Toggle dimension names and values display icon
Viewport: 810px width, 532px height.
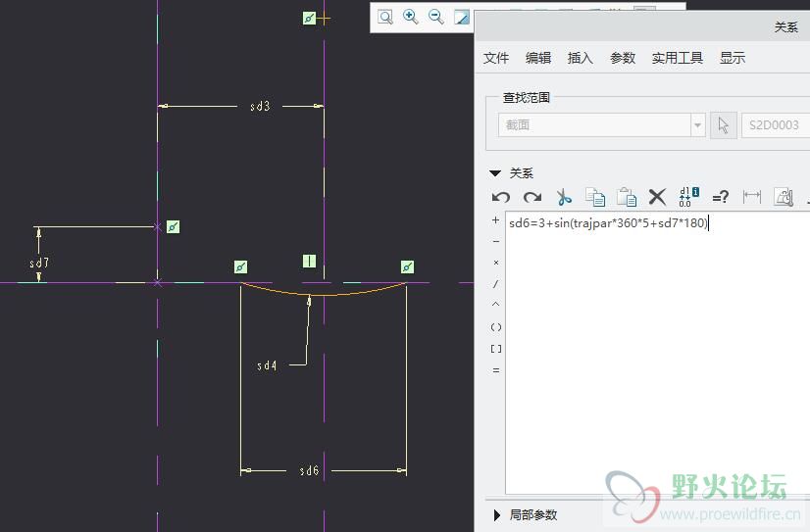(x=688, y=197)
